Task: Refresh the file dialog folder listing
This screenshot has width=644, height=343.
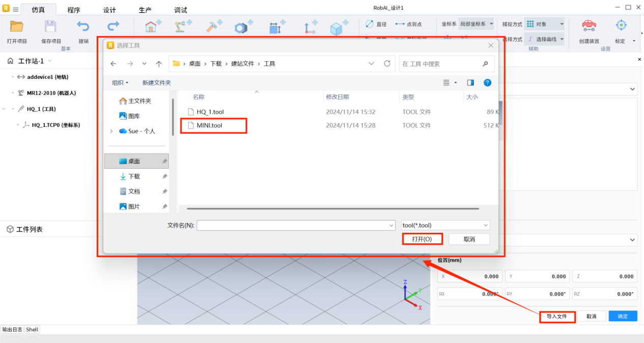Action: pyautogui.click(x=387, y=64)
